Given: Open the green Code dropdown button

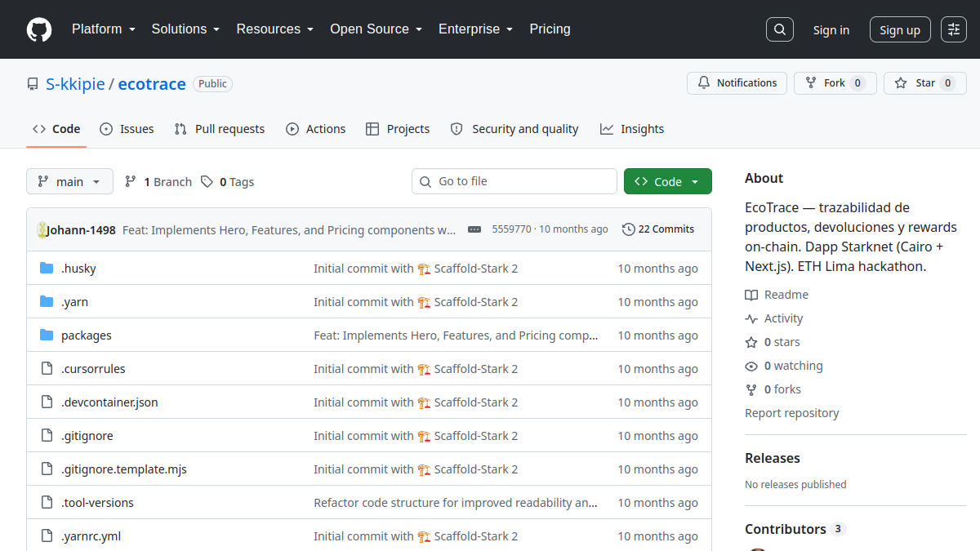Looking at the screenshot, I should coord(668,181).
